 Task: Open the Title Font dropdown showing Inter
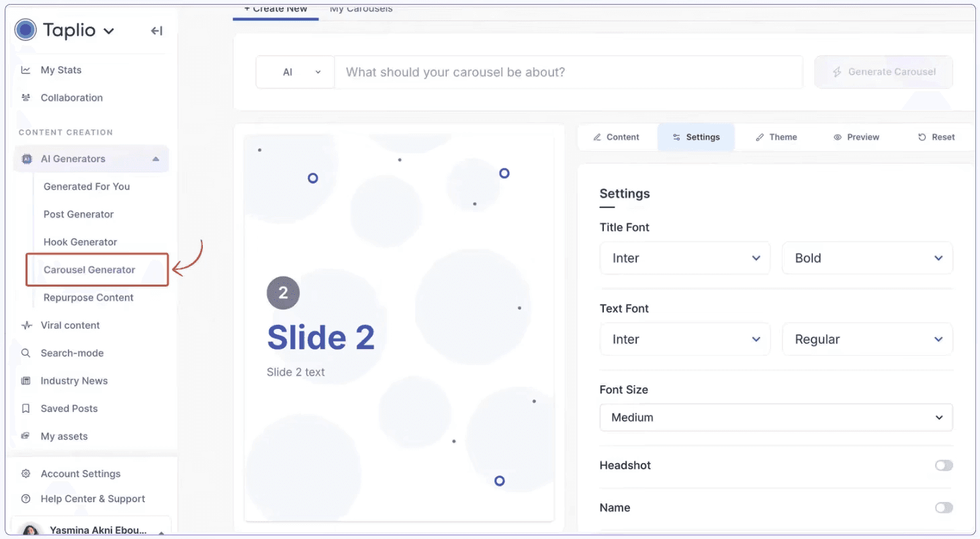tap(684, 258)
